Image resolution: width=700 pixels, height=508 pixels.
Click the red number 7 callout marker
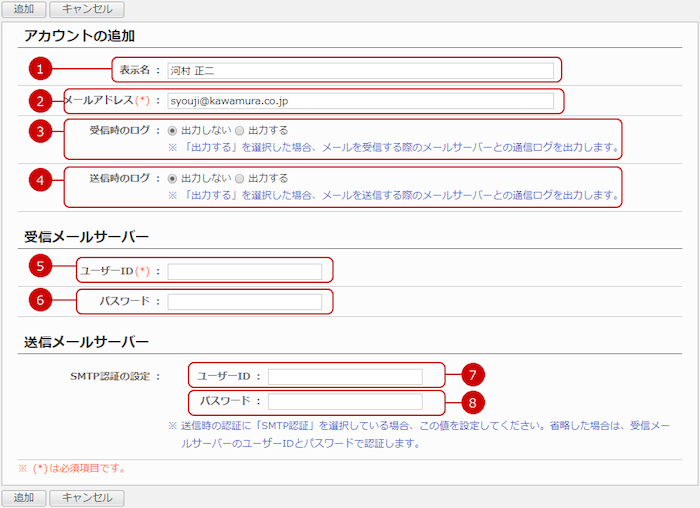coord(475,376)
